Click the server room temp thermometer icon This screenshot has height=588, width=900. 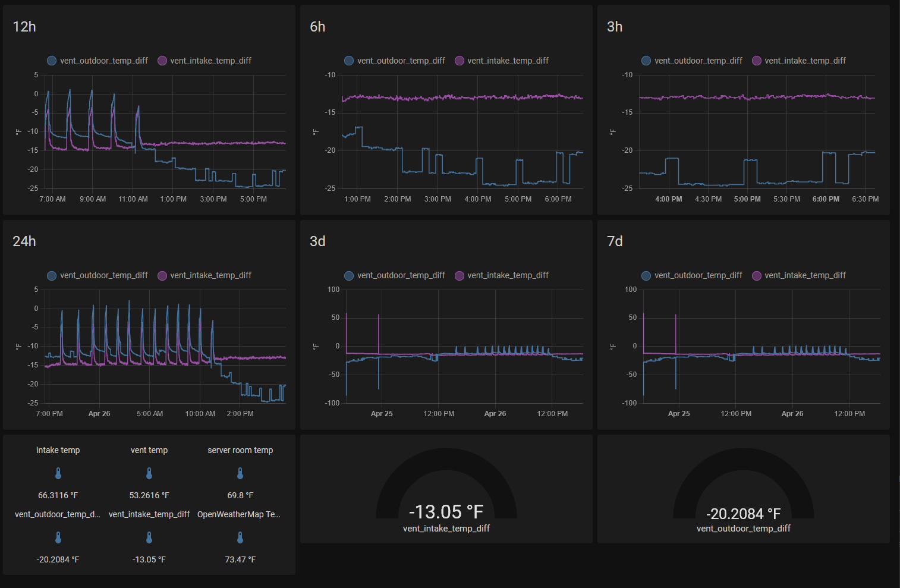[x=240, y=473]
